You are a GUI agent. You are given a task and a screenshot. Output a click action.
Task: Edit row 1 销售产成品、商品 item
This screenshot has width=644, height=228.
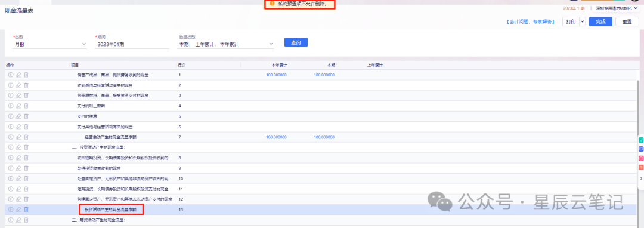click(18, 75)
